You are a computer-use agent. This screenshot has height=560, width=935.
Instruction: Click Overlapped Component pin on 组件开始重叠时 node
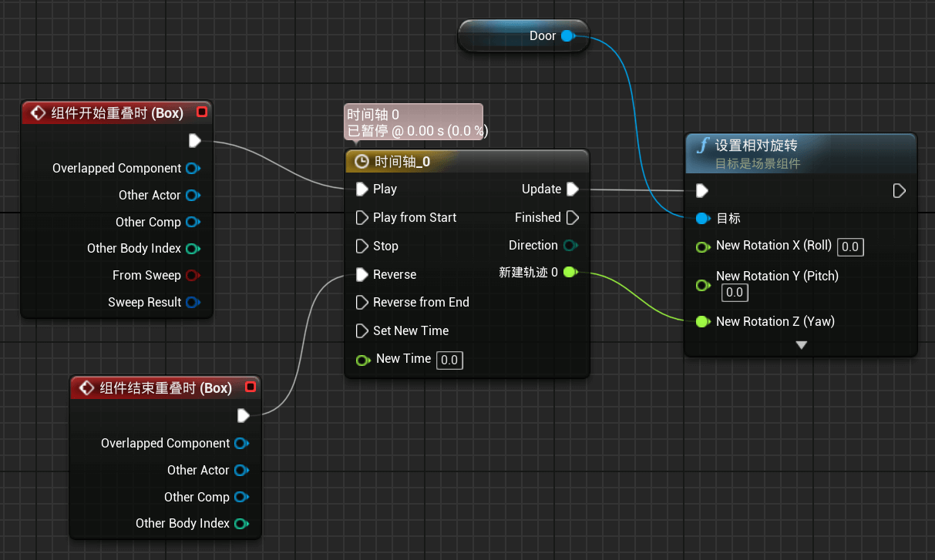click(x=193, y=168)
